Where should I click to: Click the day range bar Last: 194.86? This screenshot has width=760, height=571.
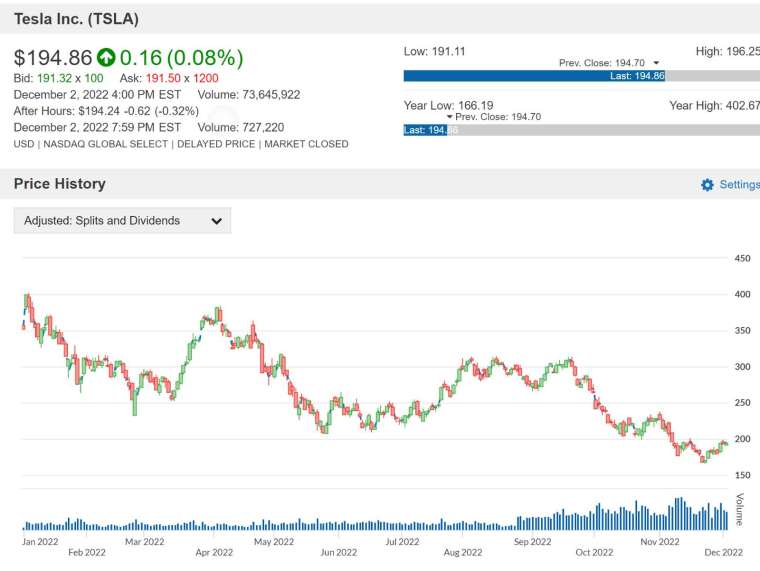point(534,76)
